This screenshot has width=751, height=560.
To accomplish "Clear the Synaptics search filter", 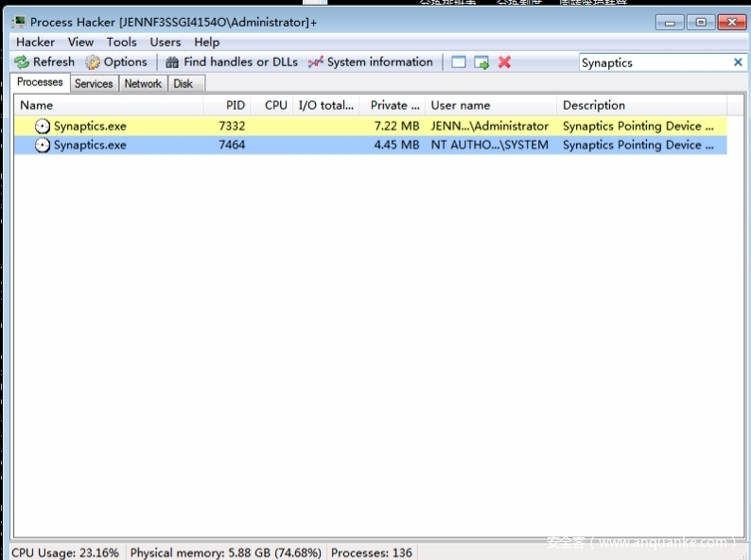I will pyautogui.click(x=738, y=62).
